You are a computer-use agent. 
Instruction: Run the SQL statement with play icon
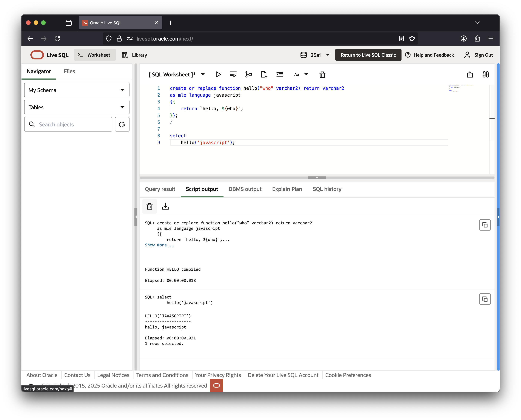coord(218,75)
